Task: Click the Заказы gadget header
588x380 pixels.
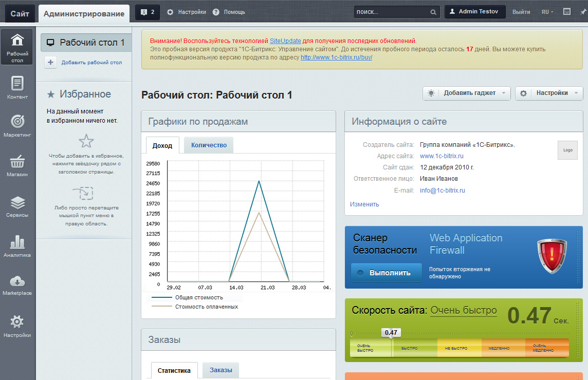Action: [x=238, y=340]
